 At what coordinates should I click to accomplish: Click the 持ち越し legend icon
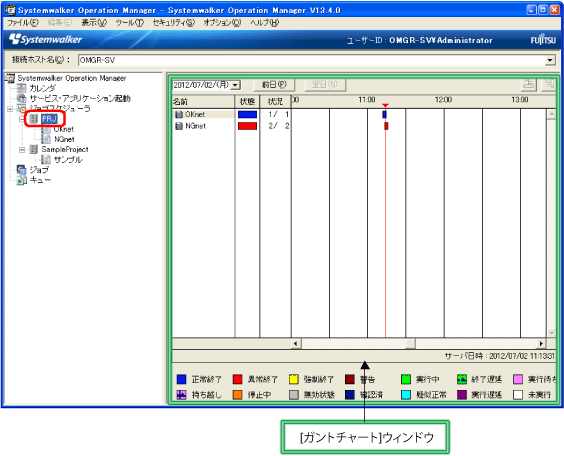pos(182,395)
